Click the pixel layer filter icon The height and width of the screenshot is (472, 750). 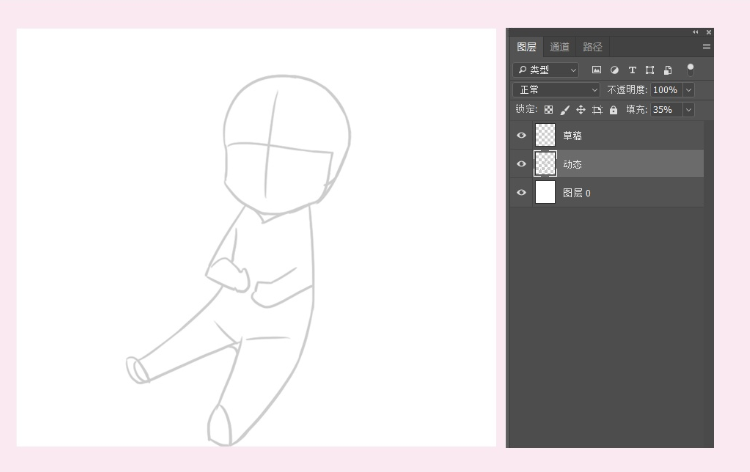[596, 70]
